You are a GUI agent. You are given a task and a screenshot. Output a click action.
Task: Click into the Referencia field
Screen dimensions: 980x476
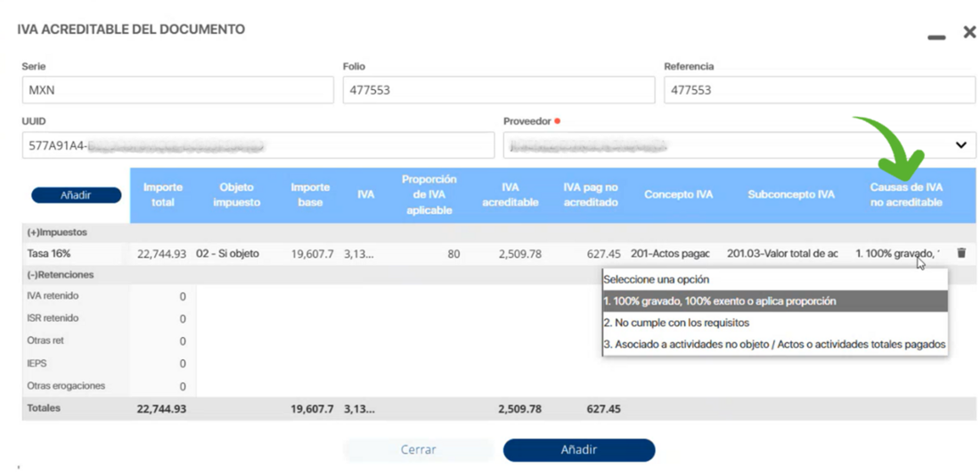(819, 90)
